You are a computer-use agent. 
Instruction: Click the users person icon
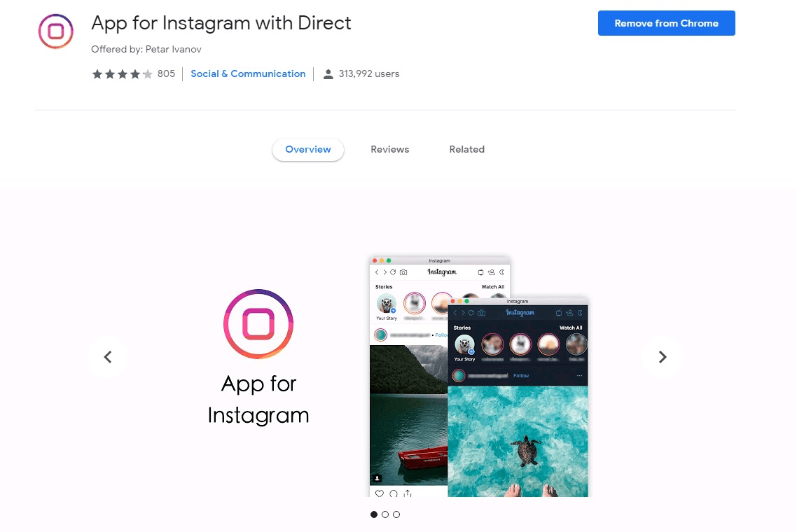328,74
